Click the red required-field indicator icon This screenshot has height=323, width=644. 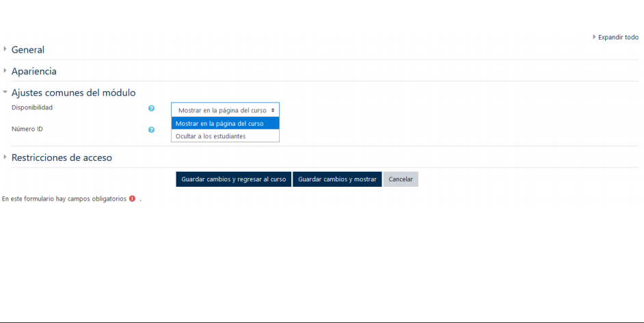[x=132, y=198]
